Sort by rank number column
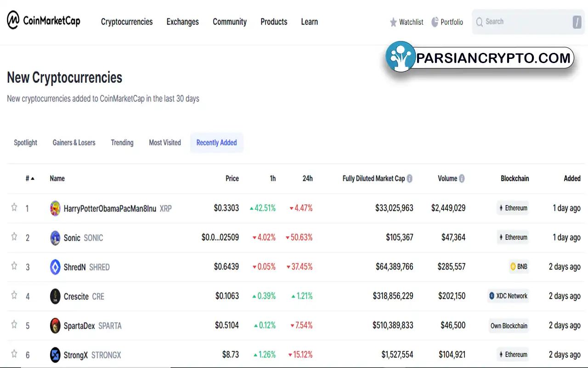This screenshot has width=588, height=368. (30, 178)
